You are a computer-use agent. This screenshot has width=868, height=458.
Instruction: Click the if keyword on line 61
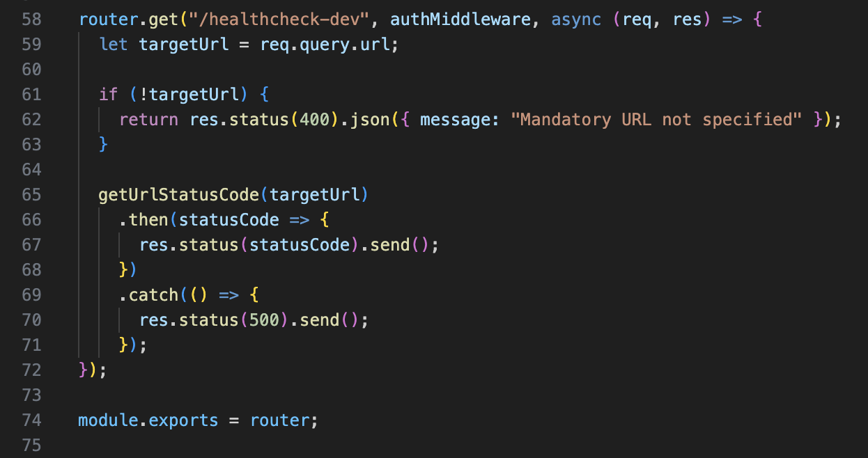coord(109,94)
